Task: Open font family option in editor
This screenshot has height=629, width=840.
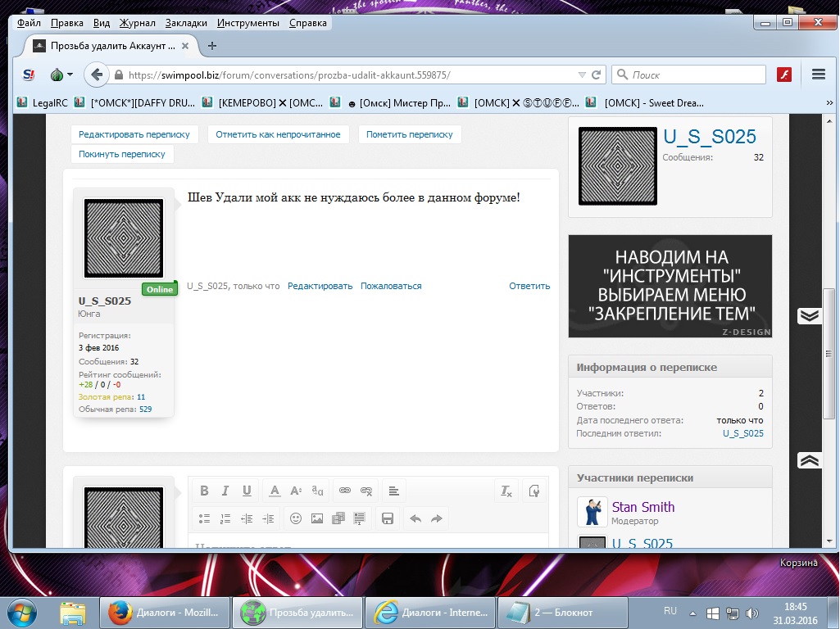Action: pos(317,491)
